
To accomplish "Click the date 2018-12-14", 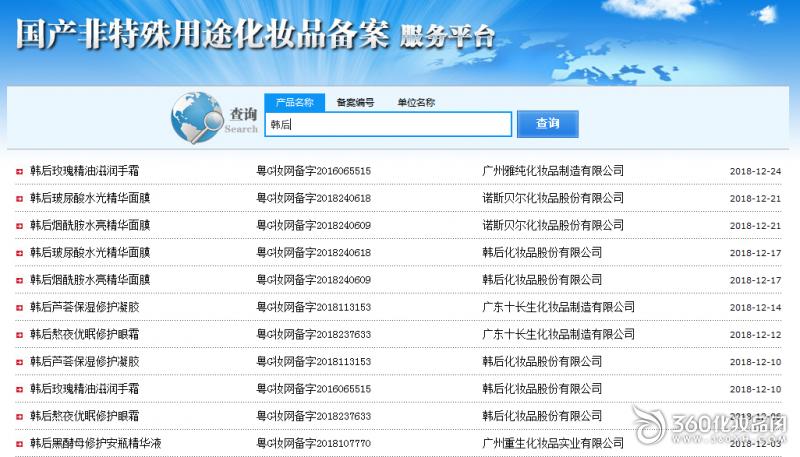I will pos(755,308).
